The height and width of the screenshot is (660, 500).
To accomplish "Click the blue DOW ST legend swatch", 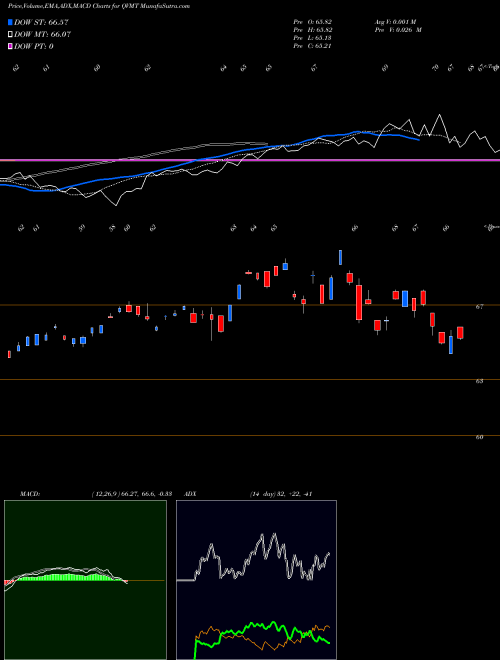I will click(x=10, y=22).
